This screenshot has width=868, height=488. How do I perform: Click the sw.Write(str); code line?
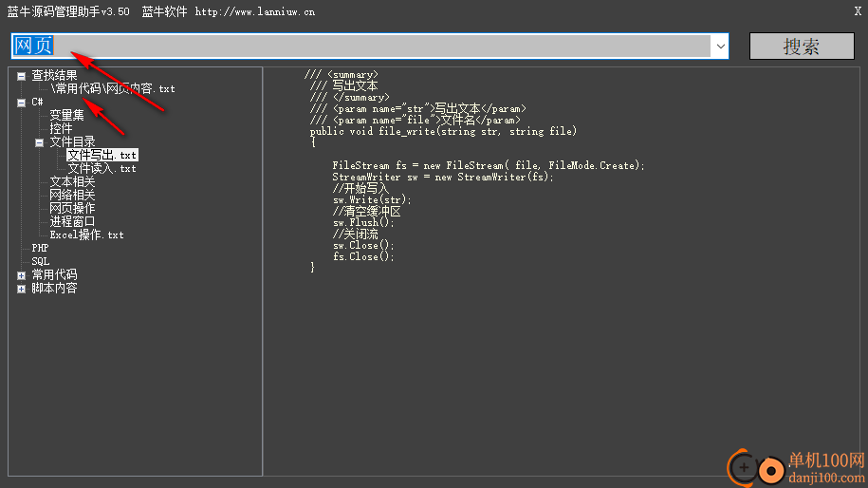point(372,200)
